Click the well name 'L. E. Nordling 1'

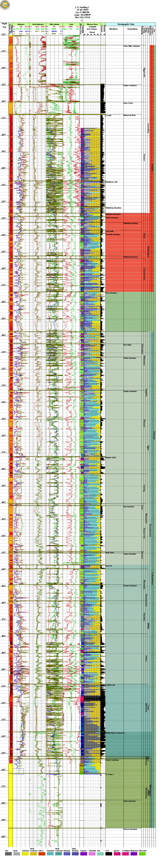pyautogui.click(x=82, y=7)
